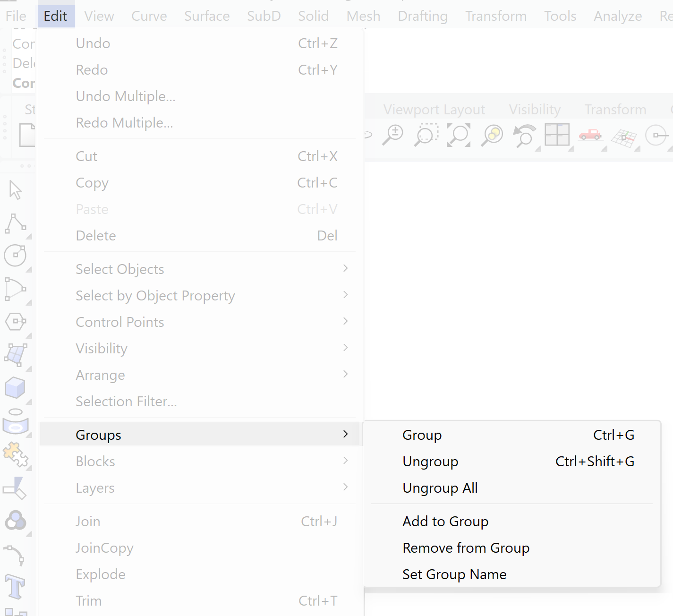Click the Boolean union spheres icon
673x616 pixels.
point(15,521)
